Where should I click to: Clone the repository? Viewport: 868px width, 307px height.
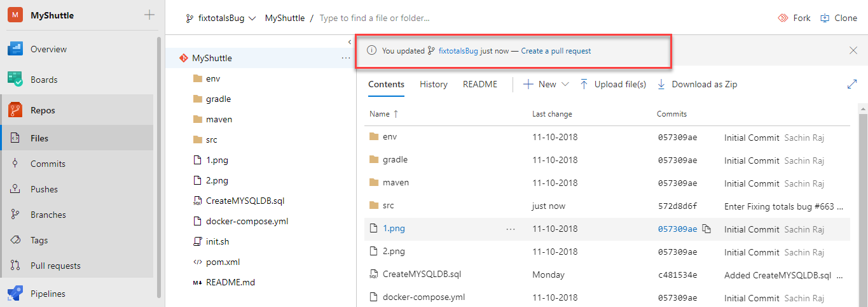click(x=839, y=18)
